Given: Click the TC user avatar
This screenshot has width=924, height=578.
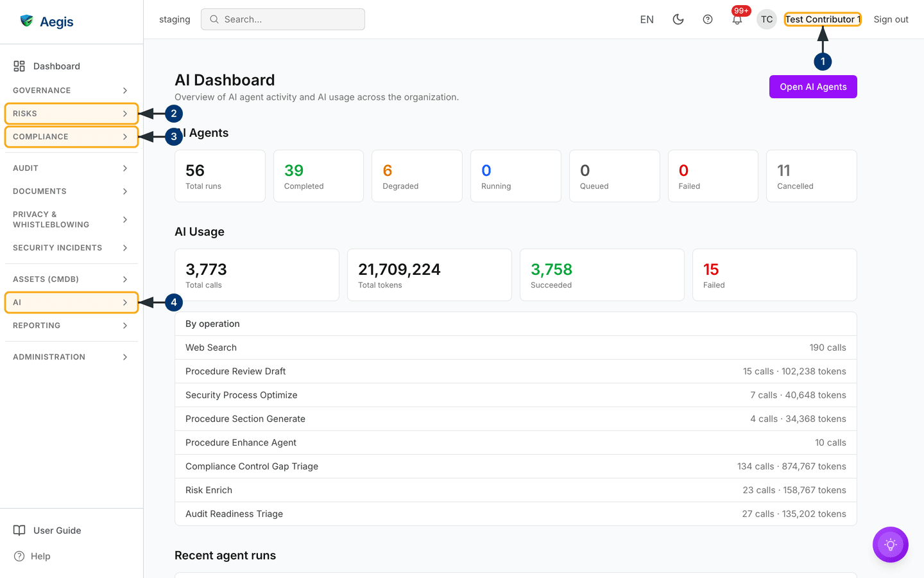Looking at the screenshot, I should [x=767, y=19].
